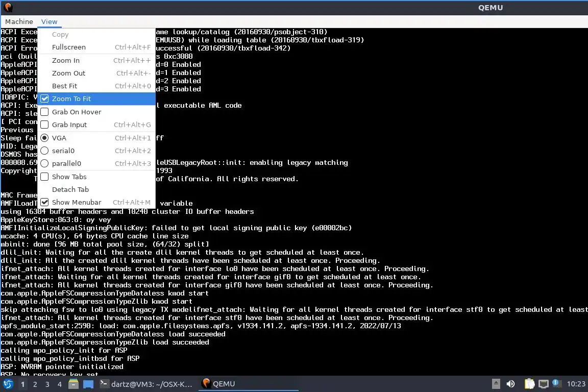Select the QEMU taskbar window button
The width and height of the screenshot is (588, 392).
pos(248,384)
